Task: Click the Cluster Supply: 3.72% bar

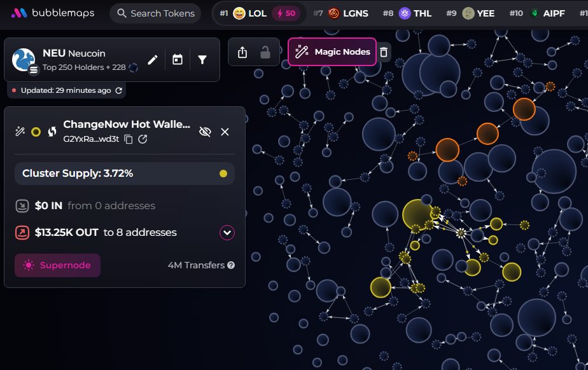Action: 125,174
